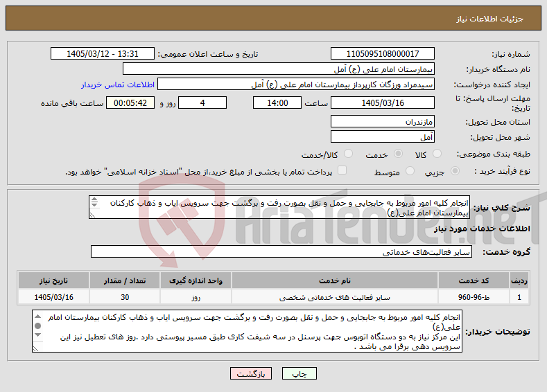Click the طبقه بندی موضوعی label
The width and height of the screenshot is (547, 392).
(494, 154)
